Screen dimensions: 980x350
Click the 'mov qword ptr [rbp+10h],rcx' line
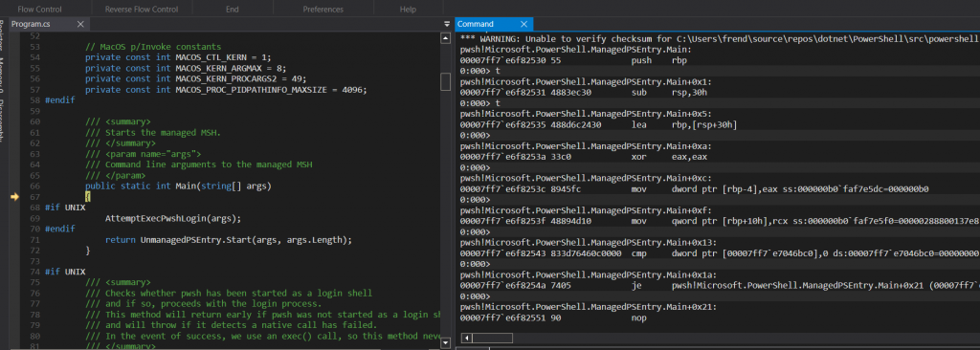coord(720,221)
